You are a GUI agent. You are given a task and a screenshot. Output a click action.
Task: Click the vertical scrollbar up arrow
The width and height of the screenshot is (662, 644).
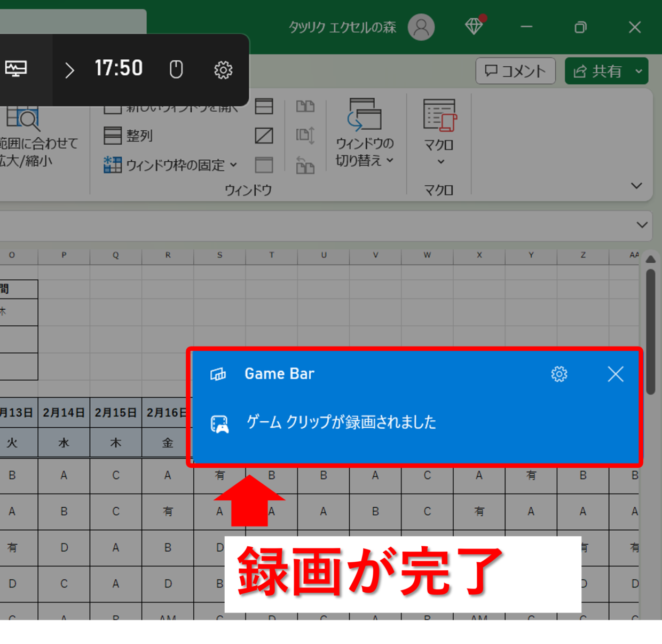[x=650, y=260]
